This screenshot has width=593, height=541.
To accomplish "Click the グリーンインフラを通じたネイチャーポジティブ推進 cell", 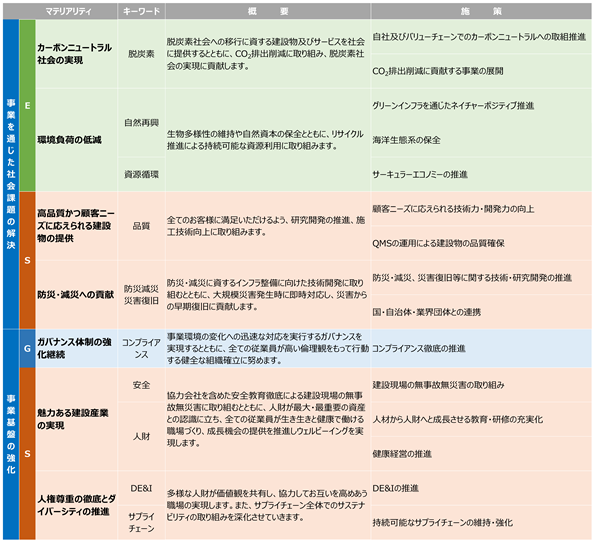I will point(481,105).
